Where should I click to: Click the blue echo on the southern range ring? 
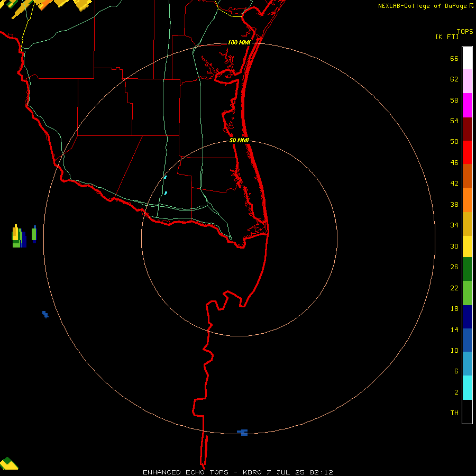(243, 433)
